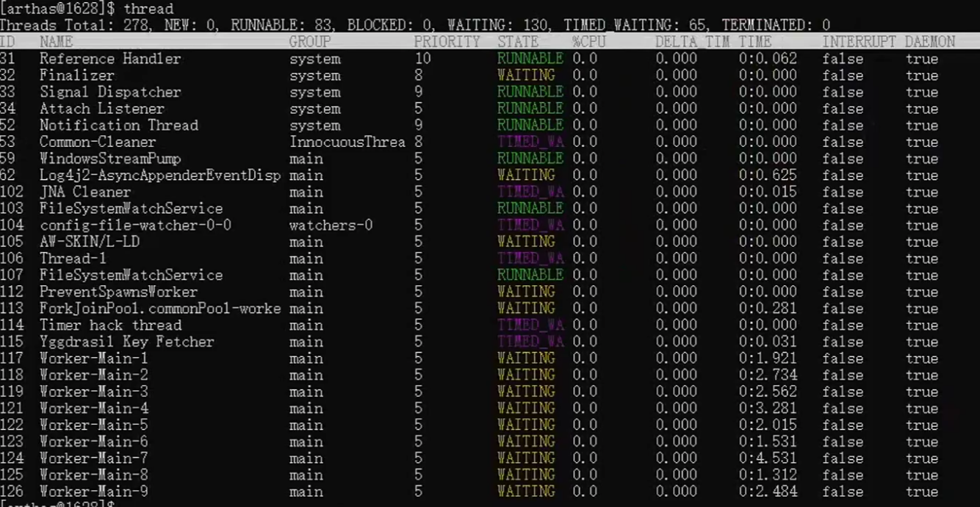This screenshot has width=980, height=507.
Task: Click the watchers-0 group value
Action: (x=331, y=225)
